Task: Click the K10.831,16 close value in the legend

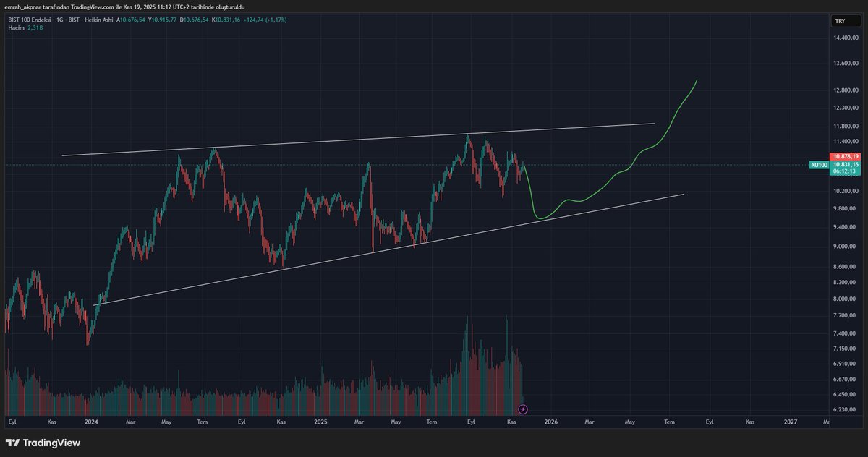Action: coord(227,20)
